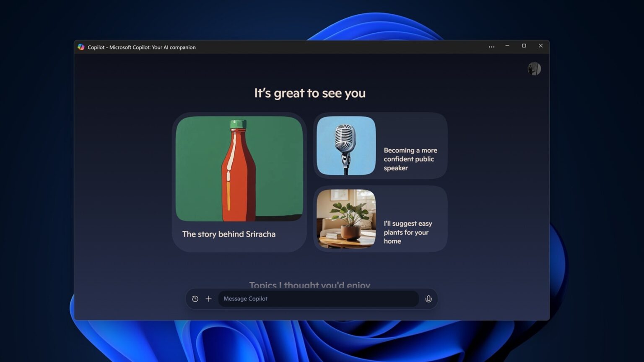Screen dimensions: 644x362
Task: Open the app menu via the ellipsis
Action: point(491,47)
